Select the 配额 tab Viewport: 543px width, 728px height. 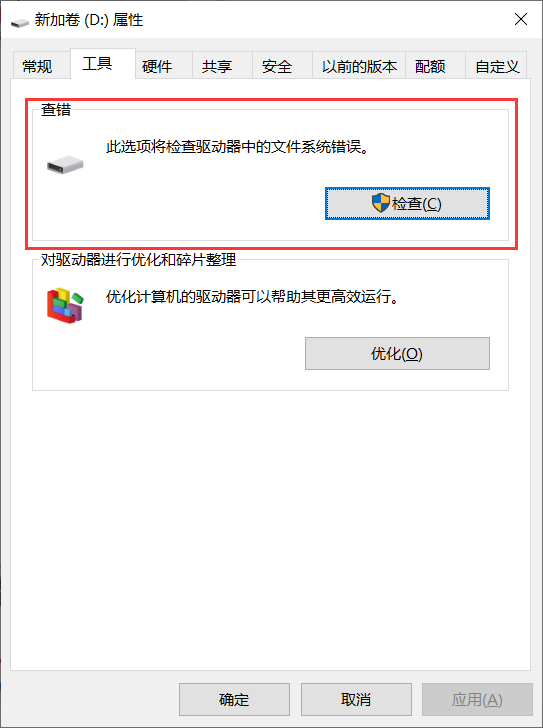(430, 66)
